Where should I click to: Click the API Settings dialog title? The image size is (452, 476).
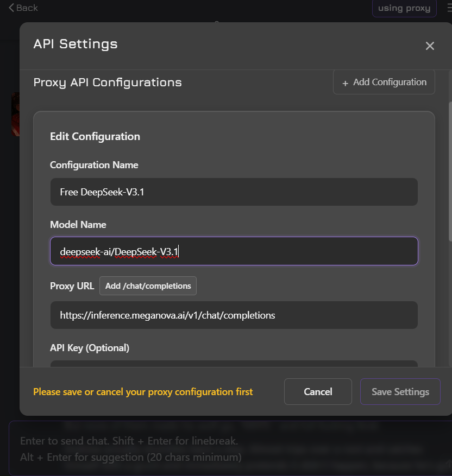(x=76, y=44)
